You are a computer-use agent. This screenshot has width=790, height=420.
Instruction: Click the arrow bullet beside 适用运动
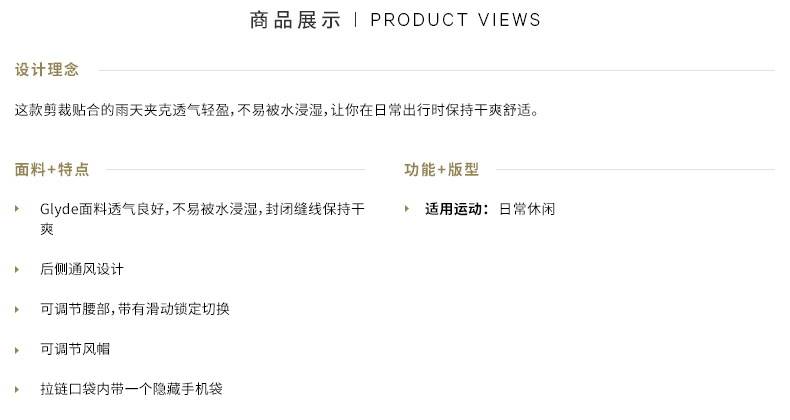coord(407,208)
